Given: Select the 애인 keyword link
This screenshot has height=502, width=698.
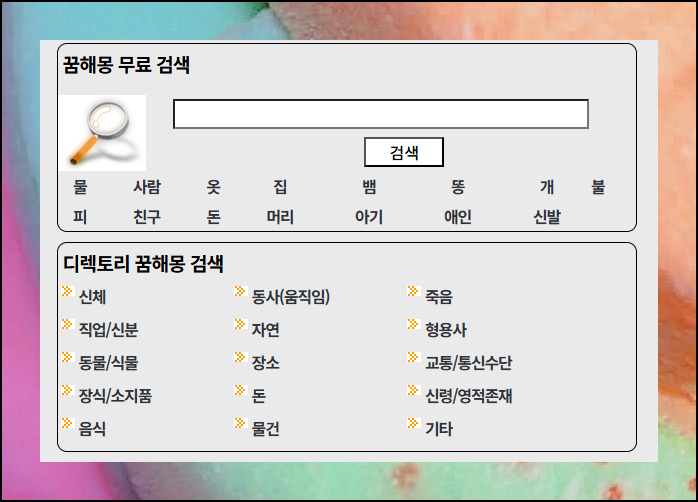Looking at the screenshot, I should (x=458, y=217).
